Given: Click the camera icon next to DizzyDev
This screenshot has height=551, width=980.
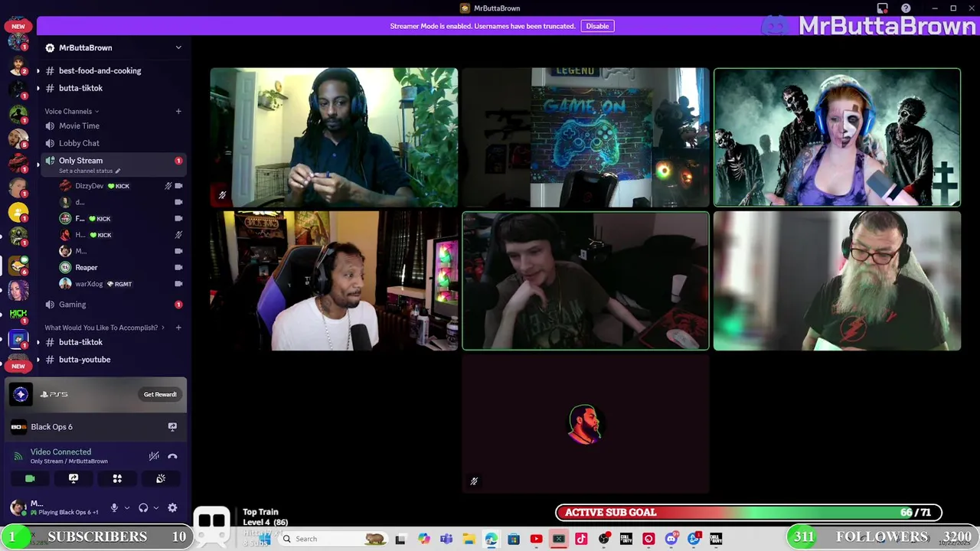Looking at the screenshot, I should click(178, 186).
